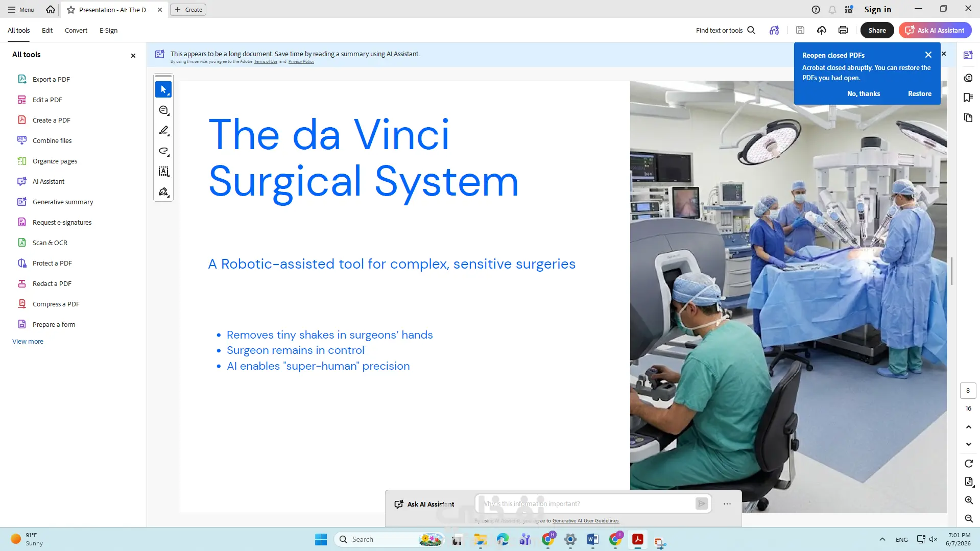
Task: Open the Windows Start menu
Action: (x=321, y=539)
